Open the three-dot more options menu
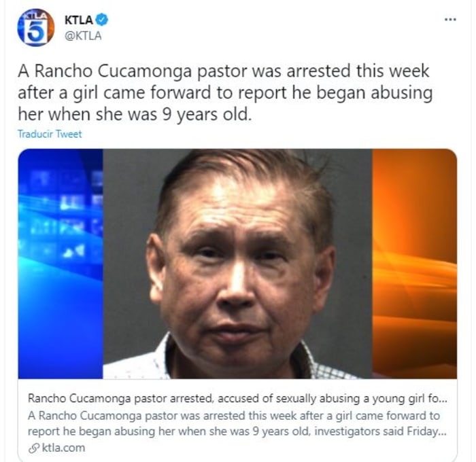Screen dimensions: 476x462 tap(450, 20)
